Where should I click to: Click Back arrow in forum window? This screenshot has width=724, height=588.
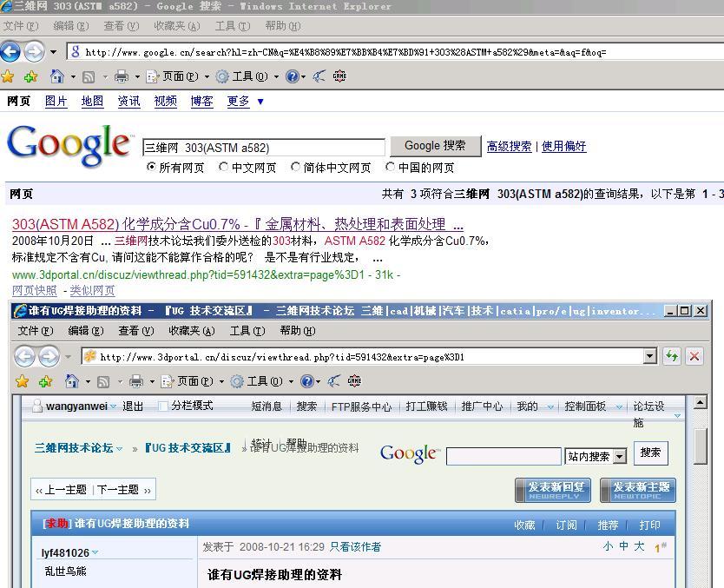pos(24,357)
